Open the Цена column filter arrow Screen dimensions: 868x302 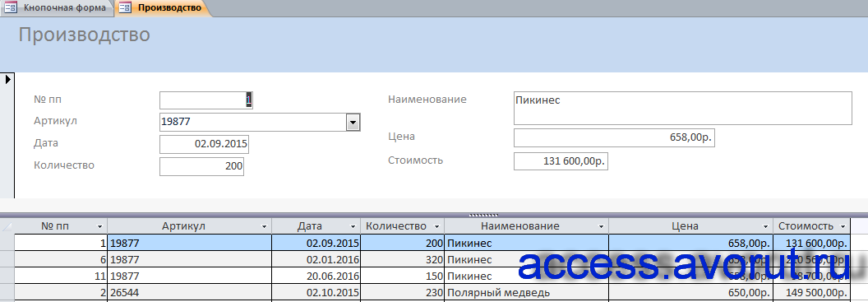pos(765,226)
